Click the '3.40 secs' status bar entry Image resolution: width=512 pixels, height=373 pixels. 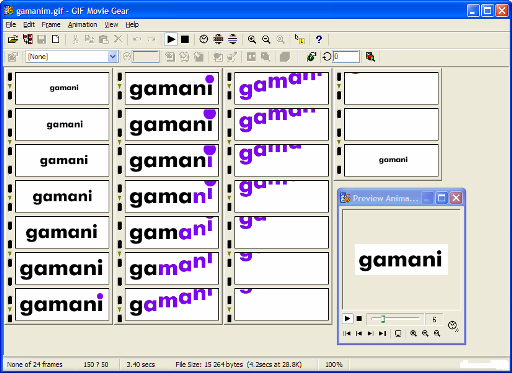141,364
